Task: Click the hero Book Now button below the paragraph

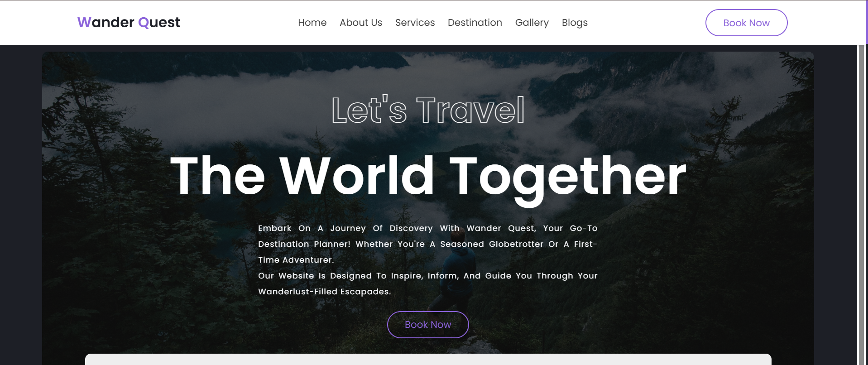Action: pos(428,325)
